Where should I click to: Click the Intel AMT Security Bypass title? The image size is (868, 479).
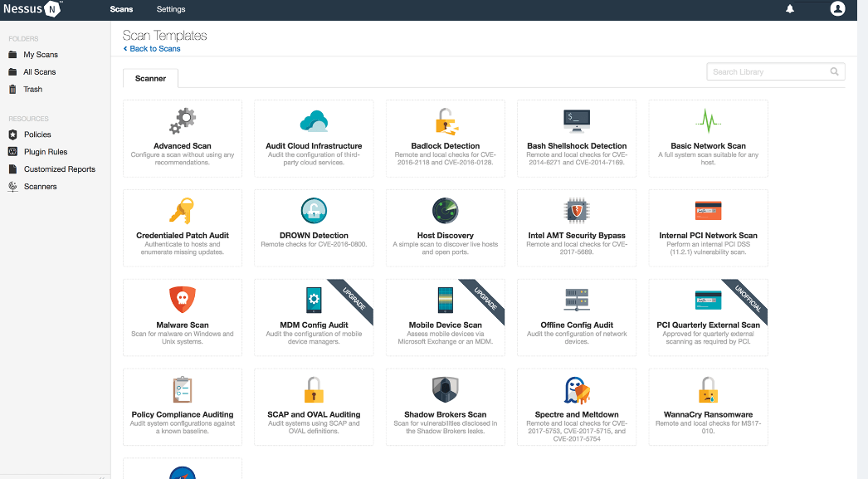(x=577, y=235)
